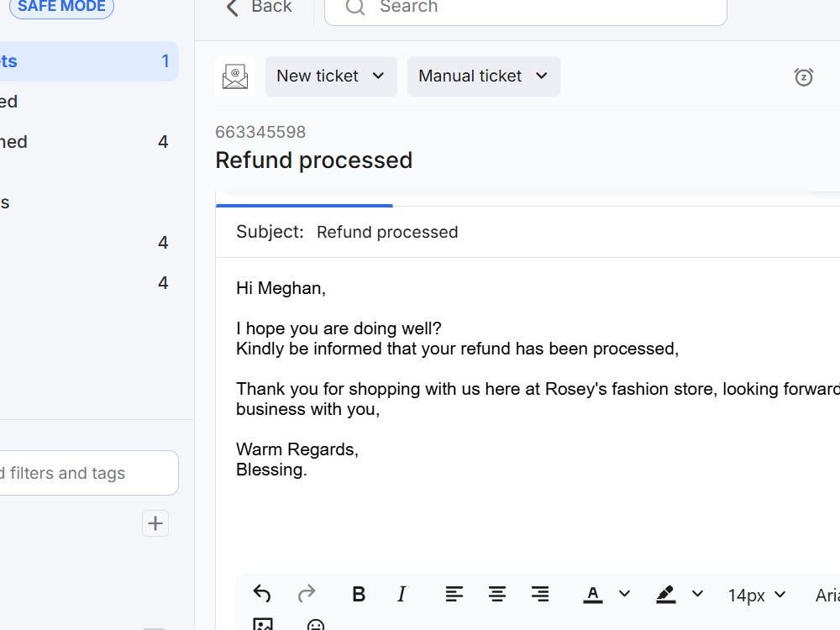Click the 'I hope you are doing well?' line
Screen dimensions: 840x630
click(x=339, y=328)
